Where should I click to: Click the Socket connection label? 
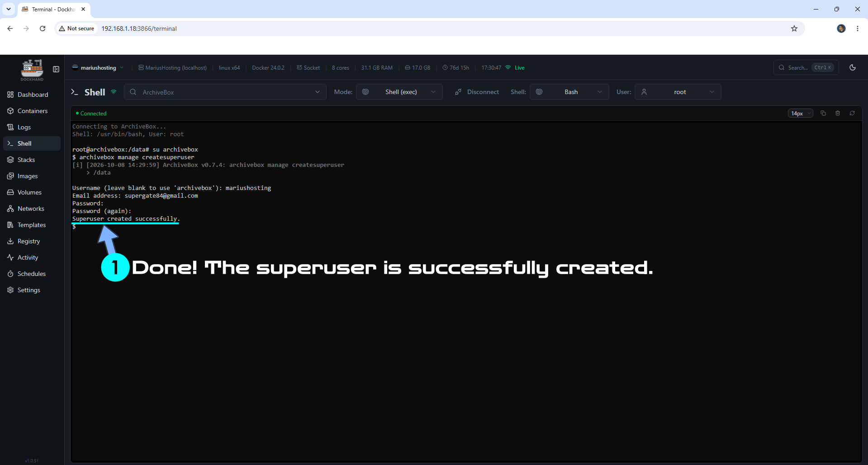(308, 68)
